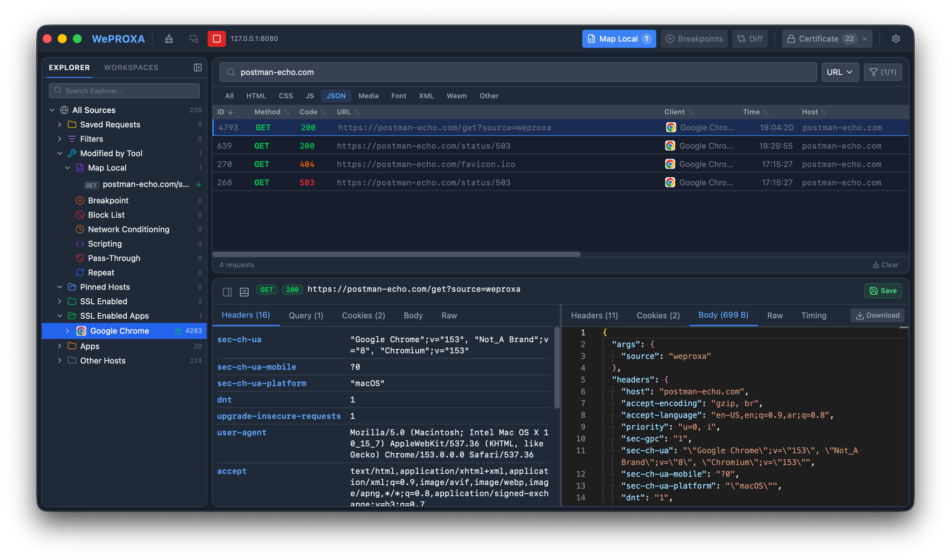
Task: Select request 268 with status 503
Action: (x=560, y=183)
